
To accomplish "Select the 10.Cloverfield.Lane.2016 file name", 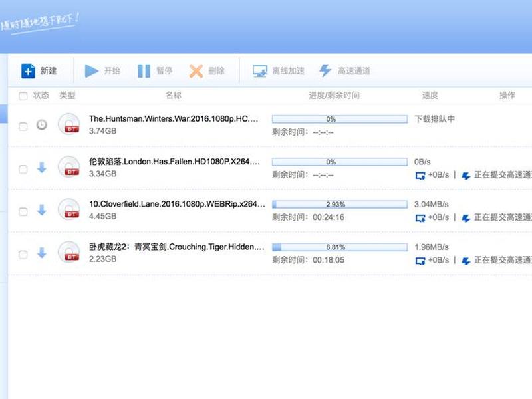I will (x=177, y=204).
